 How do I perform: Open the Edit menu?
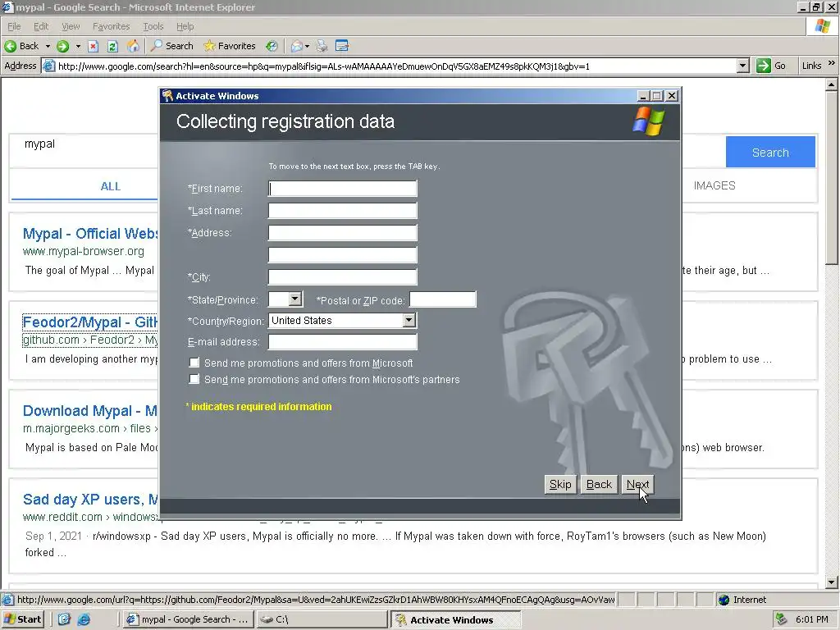(x=41, y=26)
